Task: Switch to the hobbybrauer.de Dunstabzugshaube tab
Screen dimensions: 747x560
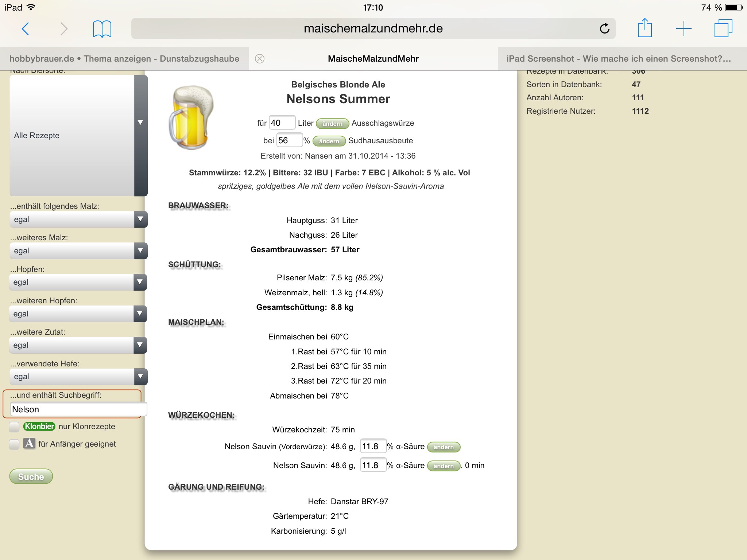Action: point(124,59)
